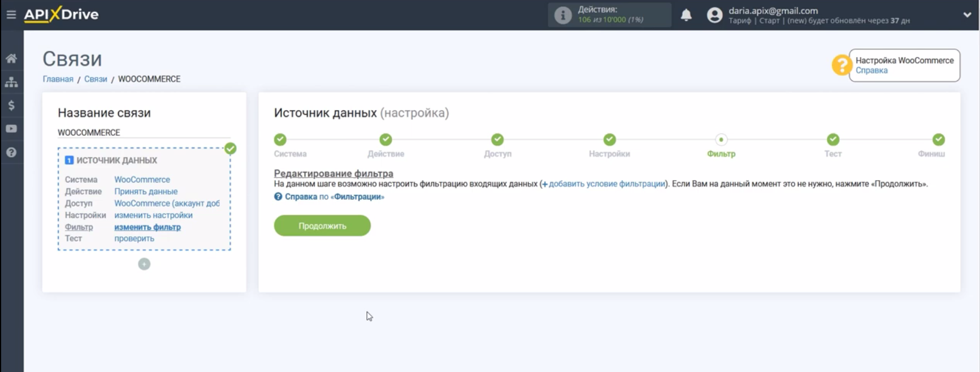Click the actions info icon

coord(563,15)
